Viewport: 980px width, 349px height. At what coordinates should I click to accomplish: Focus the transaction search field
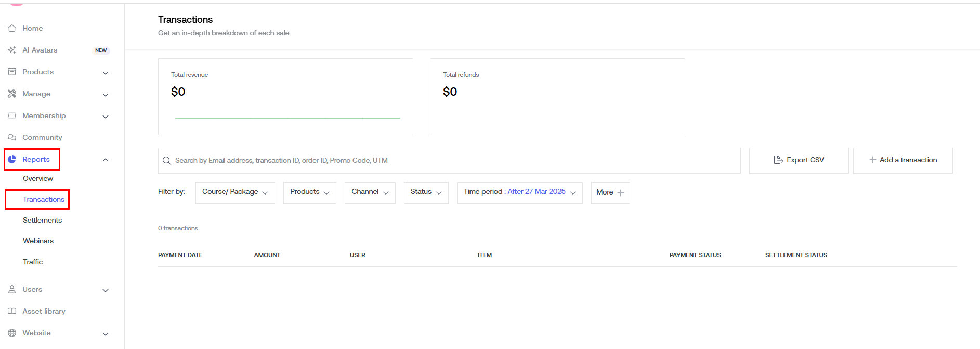tap(449, 160)
